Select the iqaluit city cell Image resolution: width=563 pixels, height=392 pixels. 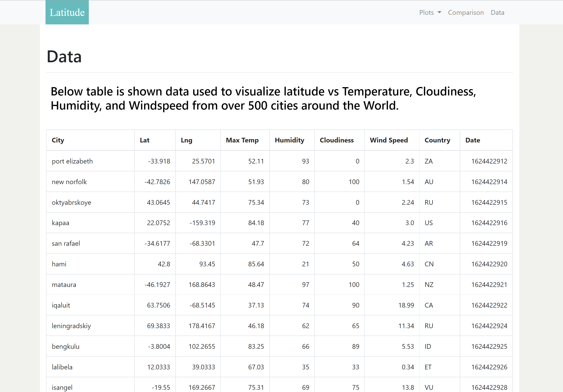[x=91, y=305]
